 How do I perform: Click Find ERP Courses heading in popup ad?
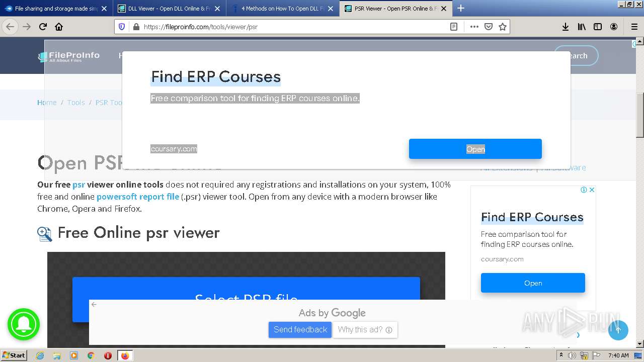tap(216, 77)
